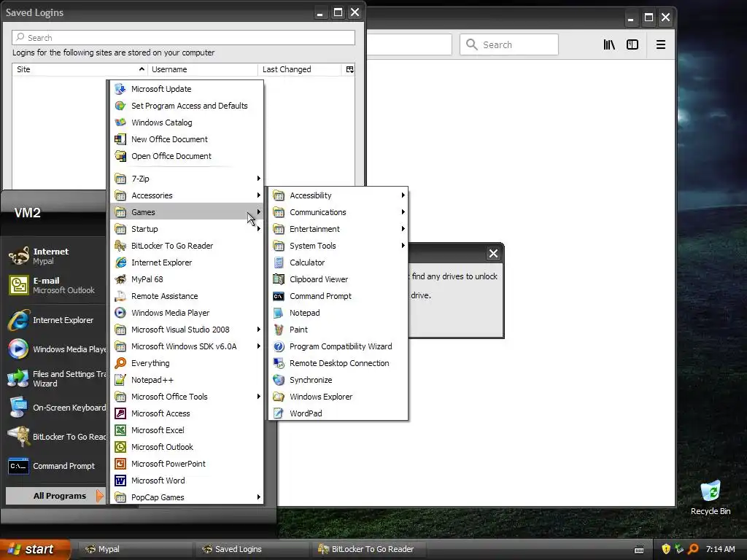Expand Microsoft Office Tools folder
The image size is (747, 560).
pos(187,397)
